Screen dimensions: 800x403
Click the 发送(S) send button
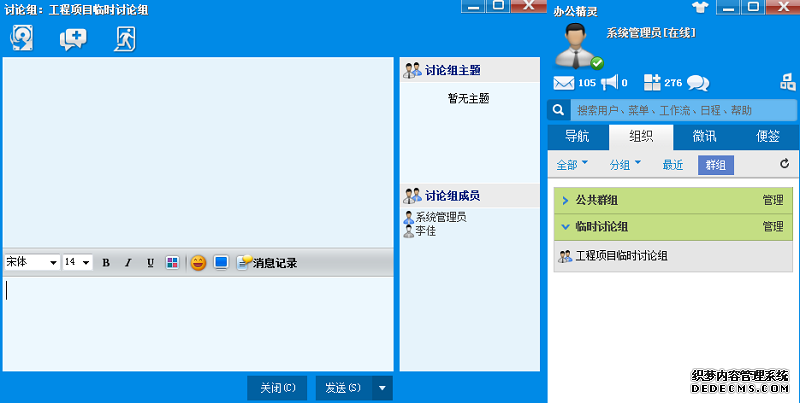click(343, 388)
